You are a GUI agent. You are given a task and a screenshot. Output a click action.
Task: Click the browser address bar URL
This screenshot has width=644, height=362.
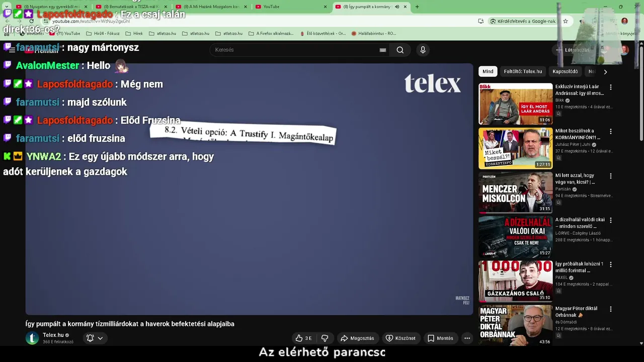click(91, 22)
